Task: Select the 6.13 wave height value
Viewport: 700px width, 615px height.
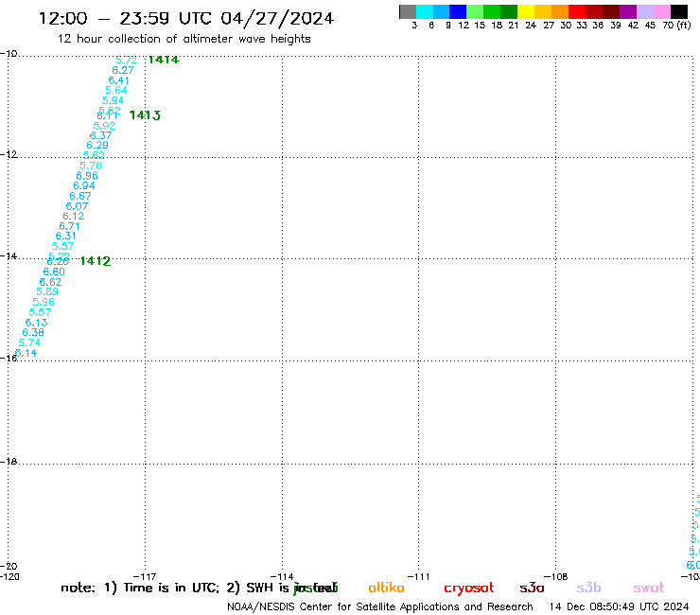Action: point(37,323)
